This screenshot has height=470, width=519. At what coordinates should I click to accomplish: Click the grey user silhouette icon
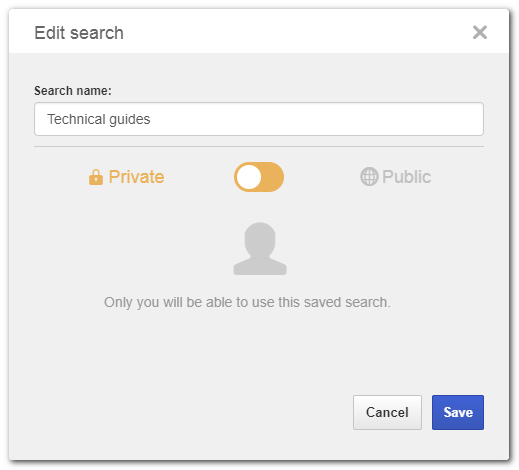pos(260,249)
